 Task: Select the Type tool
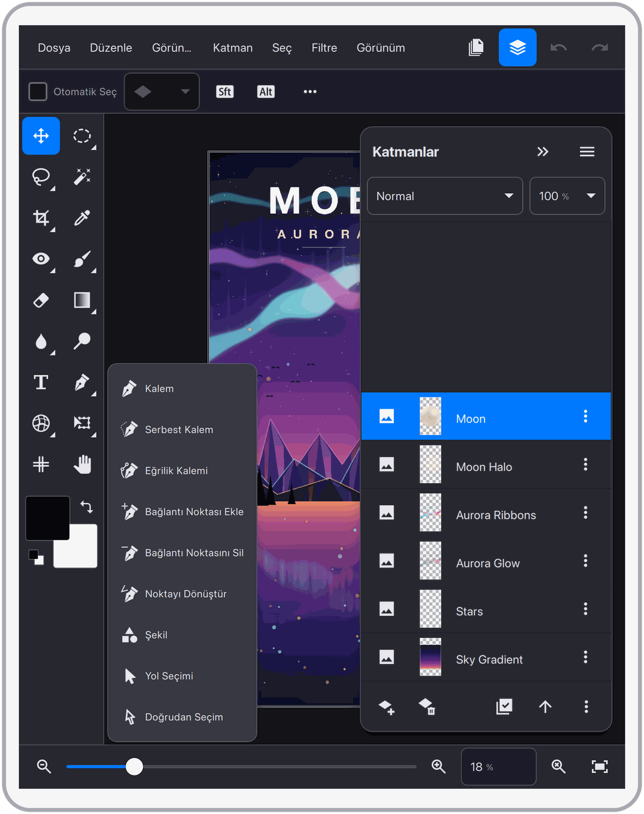[x=41, y=382]
